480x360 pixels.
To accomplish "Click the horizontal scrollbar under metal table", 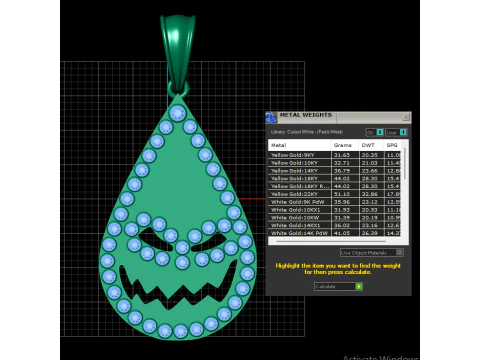I will pos(331,241).
